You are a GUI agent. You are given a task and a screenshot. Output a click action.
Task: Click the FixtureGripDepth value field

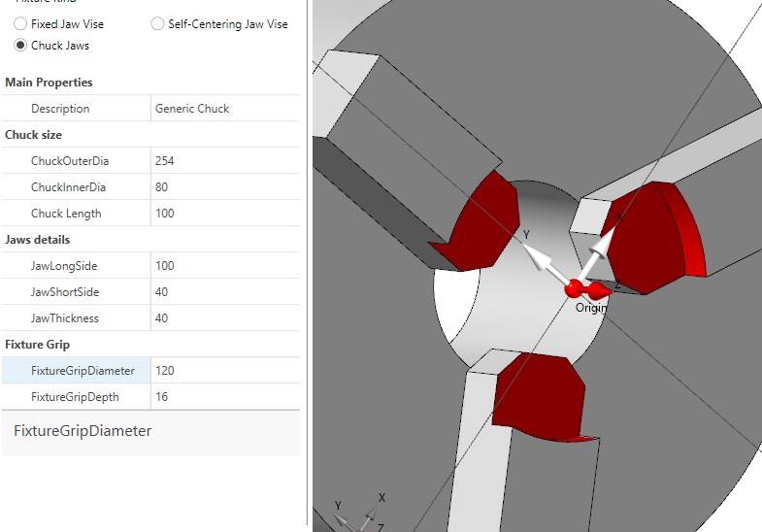[225, 397]
